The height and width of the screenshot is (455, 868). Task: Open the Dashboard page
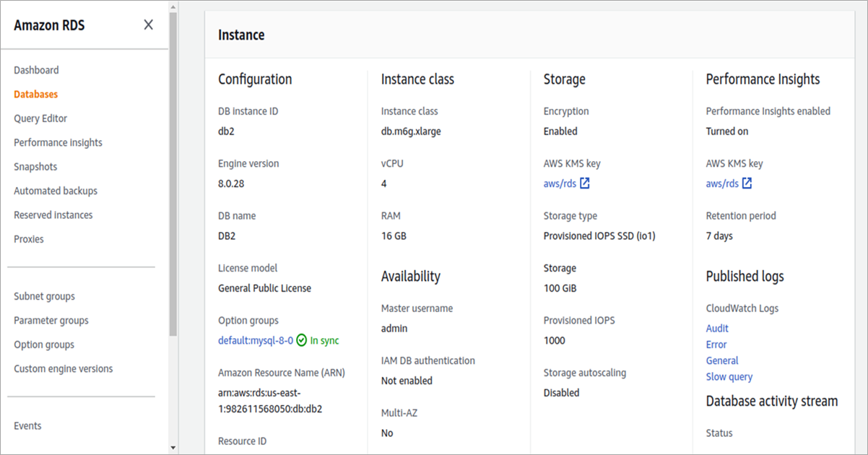click(x=36, y=70)
